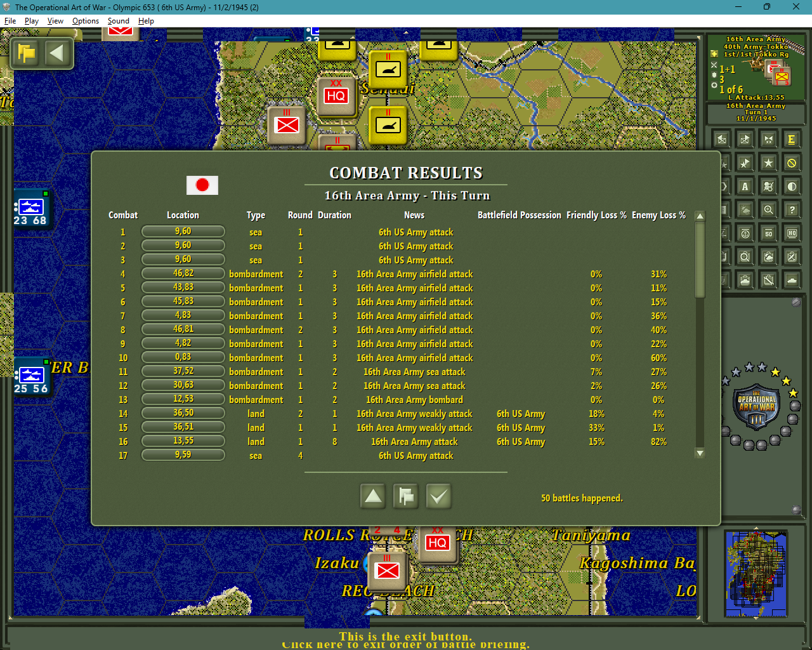Viewport: 812px width, 650px height.
Task: Click the 16th Area Army unit info panel
Action: 756,68
